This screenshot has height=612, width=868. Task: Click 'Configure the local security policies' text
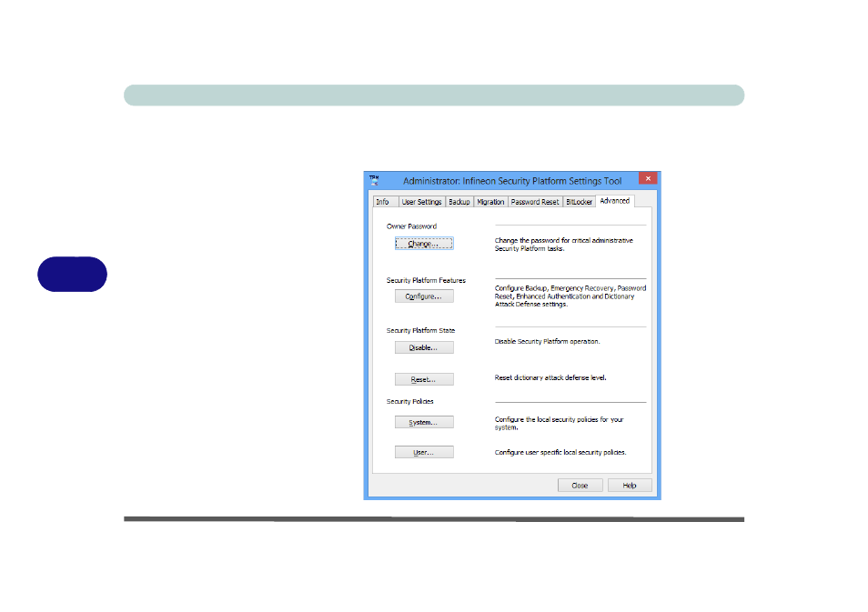560,424
